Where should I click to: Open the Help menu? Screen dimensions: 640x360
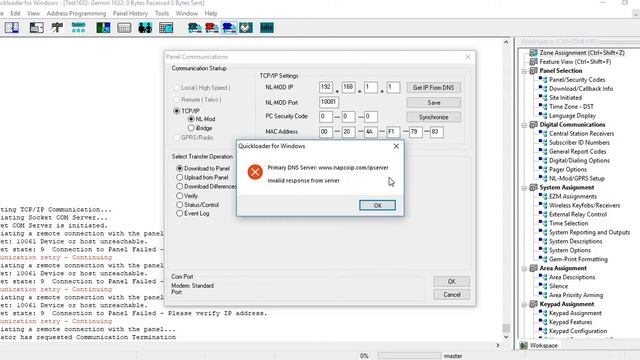click(x=211, y=13)
